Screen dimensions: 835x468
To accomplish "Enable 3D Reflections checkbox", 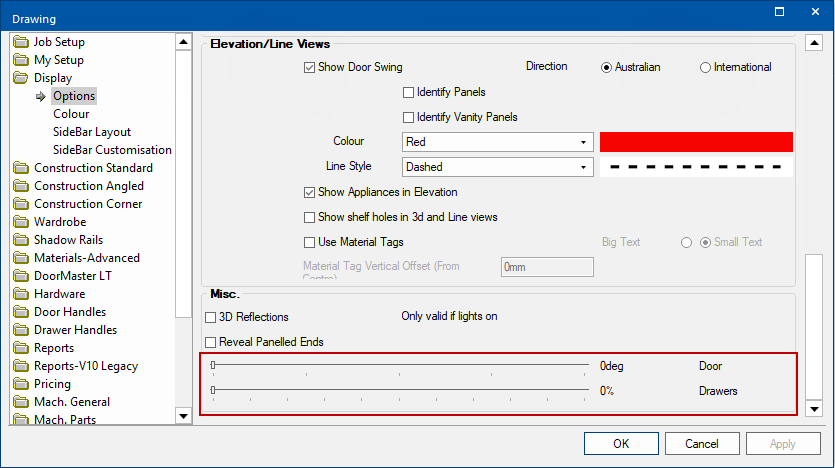I will click(x=210, y=317).
